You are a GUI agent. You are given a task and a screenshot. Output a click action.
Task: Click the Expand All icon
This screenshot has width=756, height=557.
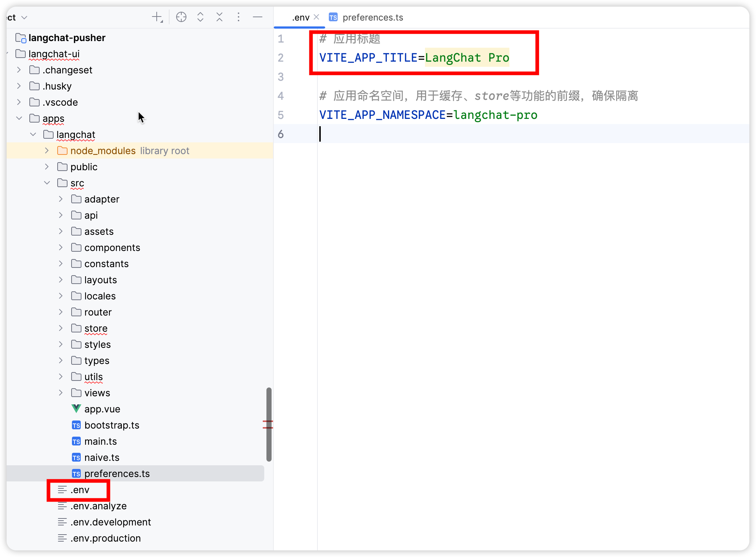coord(200,17)
